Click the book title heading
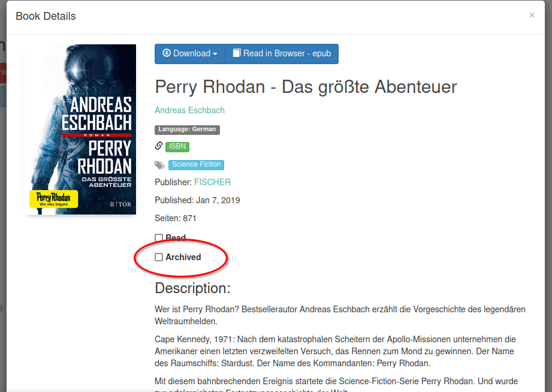The width and height of the screenshot is (552, 392). tap(306, 87)
